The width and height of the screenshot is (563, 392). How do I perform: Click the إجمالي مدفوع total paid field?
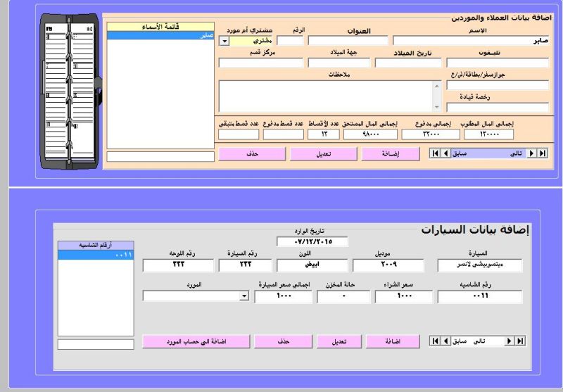pos(431,134)
